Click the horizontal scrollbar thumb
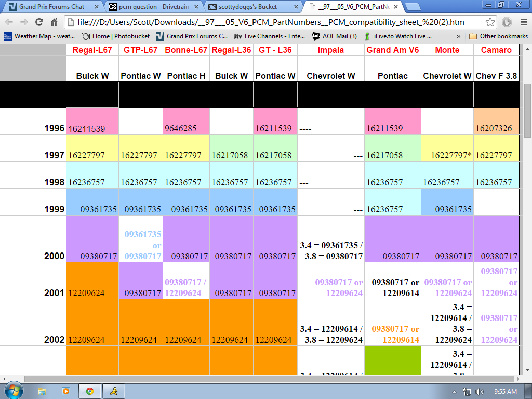This screenshot has width=532, height=399. [x=270, y=379]
